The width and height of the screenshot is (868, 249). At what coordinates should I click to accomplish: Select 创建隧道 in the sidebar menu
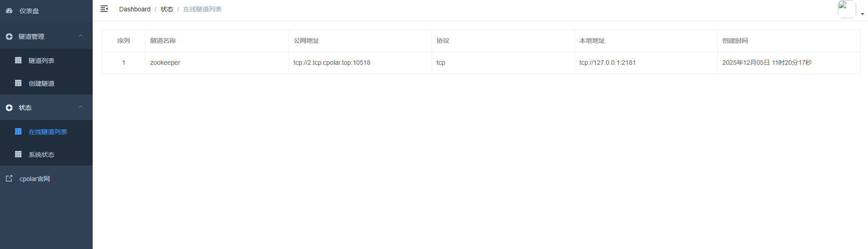tap(42, 83)
